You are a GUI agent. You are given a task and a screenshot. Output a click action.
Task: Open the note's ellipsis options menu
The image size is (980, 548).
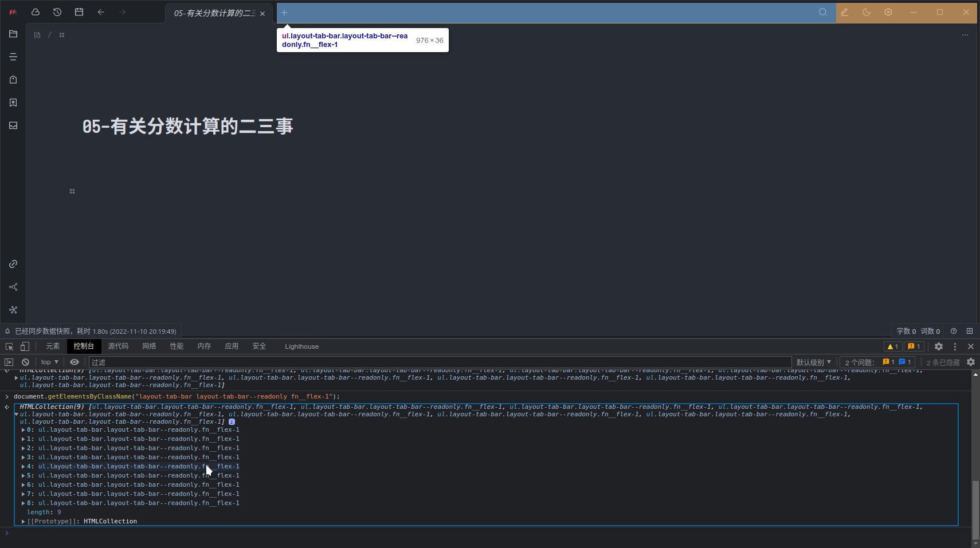pos(965,34)
